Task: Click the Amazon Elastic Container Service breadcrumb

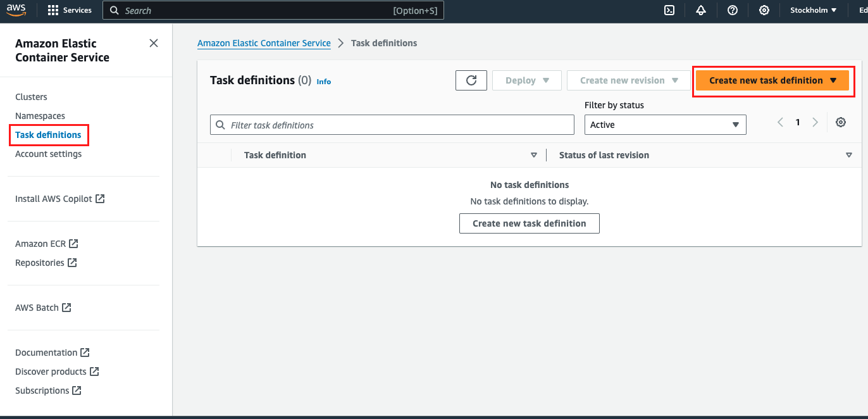Action: pyautogui.click(x=264, y=43)
